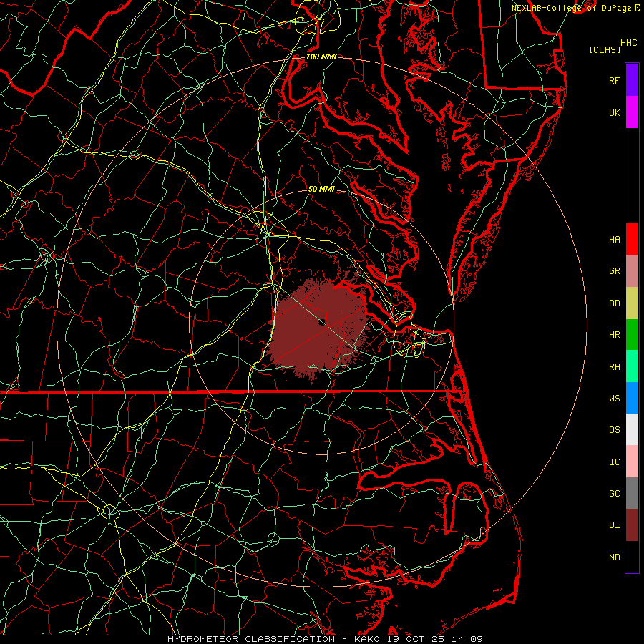Click the 'HA' legend label
Screen dimensions: 644x644
pos(614,239)
